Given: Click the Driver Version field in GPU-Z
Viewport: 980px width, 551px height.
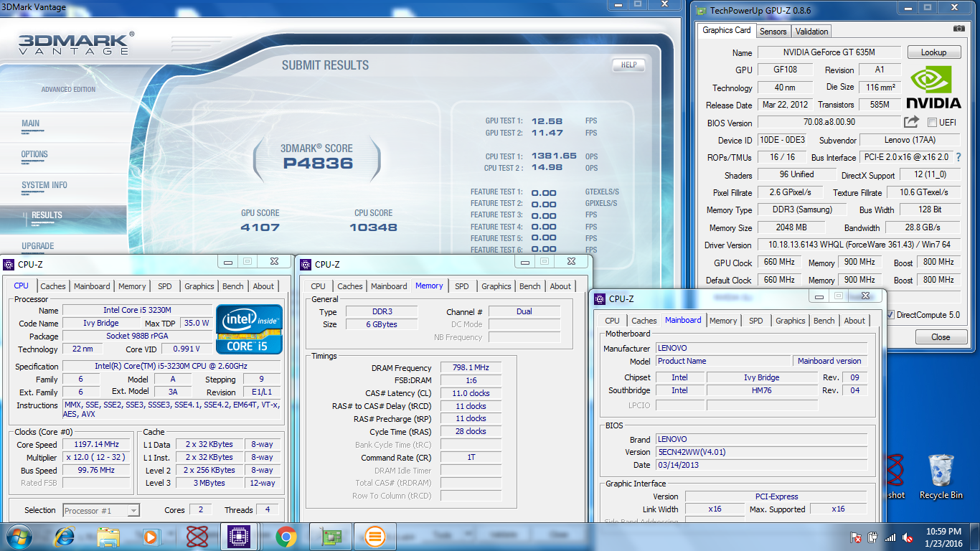Looking at the screenshot, I should pyautogui.click(x=859, y=245).
